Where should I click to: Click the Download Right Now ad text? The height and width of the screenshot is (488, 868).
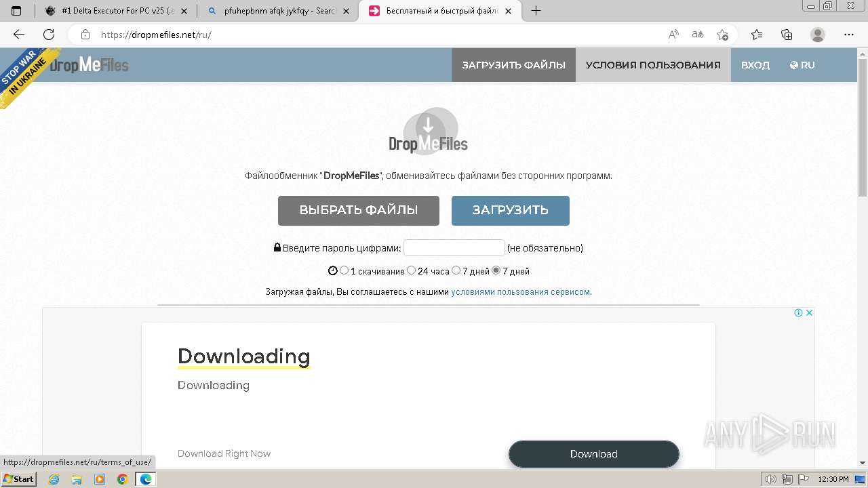[224, 453]
